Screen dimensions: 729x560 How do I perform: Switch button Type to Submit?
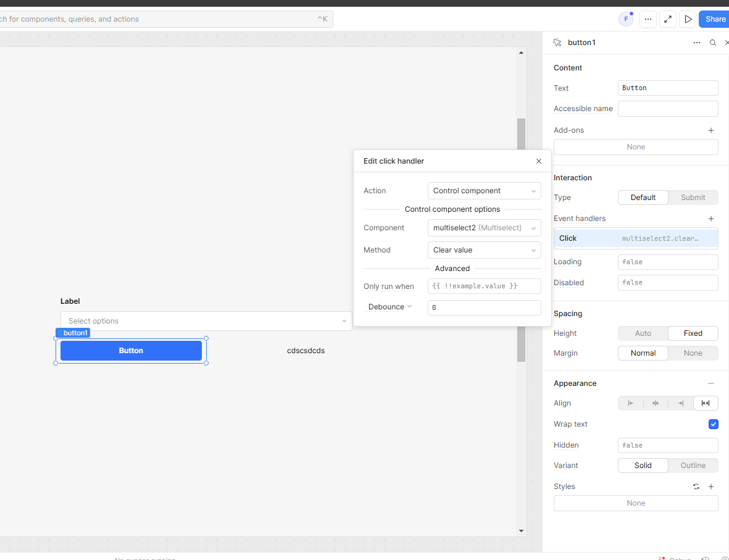coord(693,198)
